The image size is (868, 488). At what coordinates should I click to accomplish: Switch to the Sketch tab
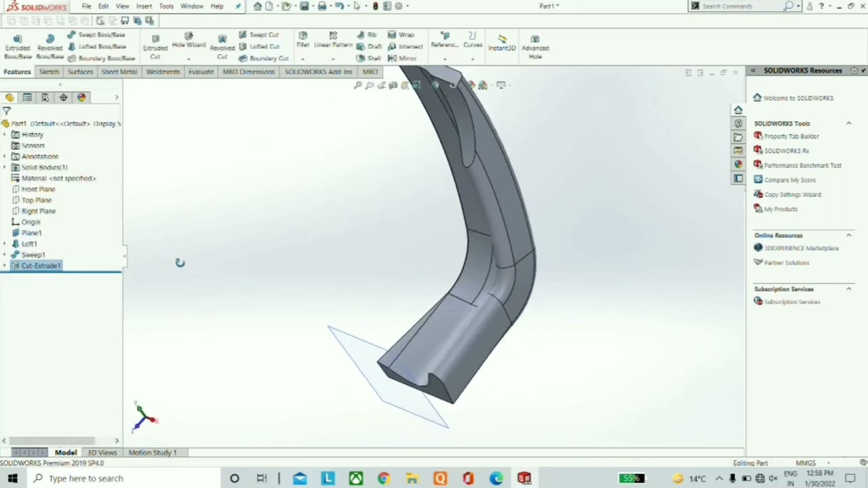pos(49,72)
